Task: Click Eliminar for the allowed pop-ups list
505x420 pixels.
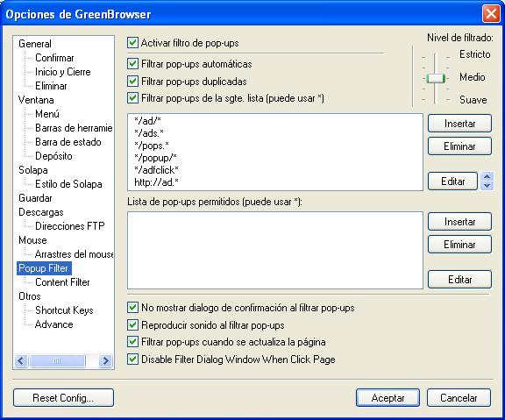Action: (459, 245)
